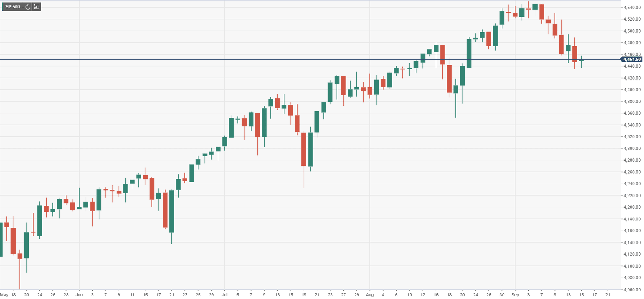The width and height of the screenshot is (644, 299).
Task: Click the Aug label on the date axis
Action: click(369, 295)
